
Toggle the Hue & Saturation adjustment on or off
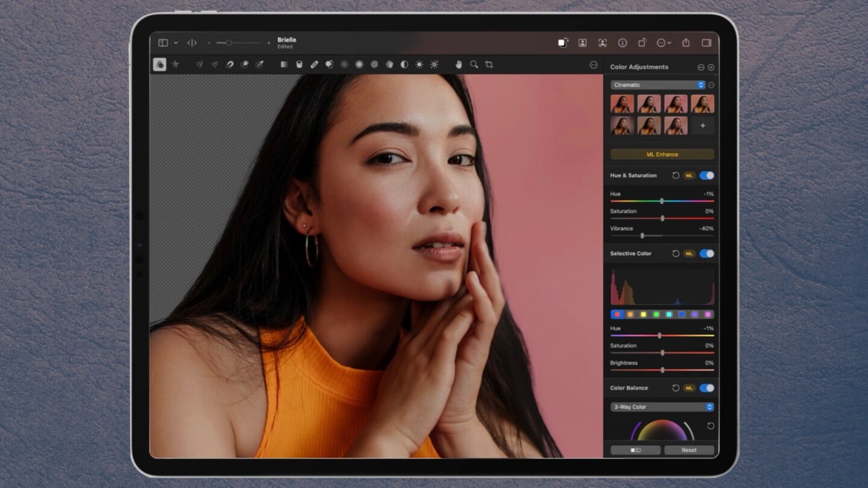pyautogui.click(x=707, y=175)
